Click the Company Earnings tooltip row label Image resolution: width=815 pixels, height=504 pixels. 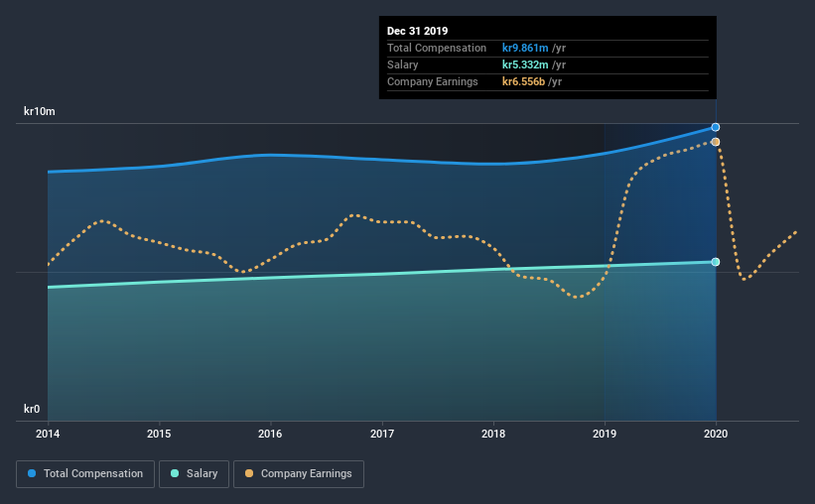(x=433, y=81)
